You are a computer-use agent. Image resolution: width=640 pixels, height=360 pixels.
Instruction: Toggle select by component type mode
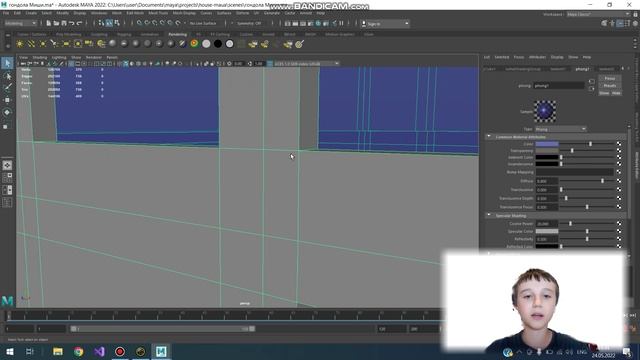coord(117,23)
